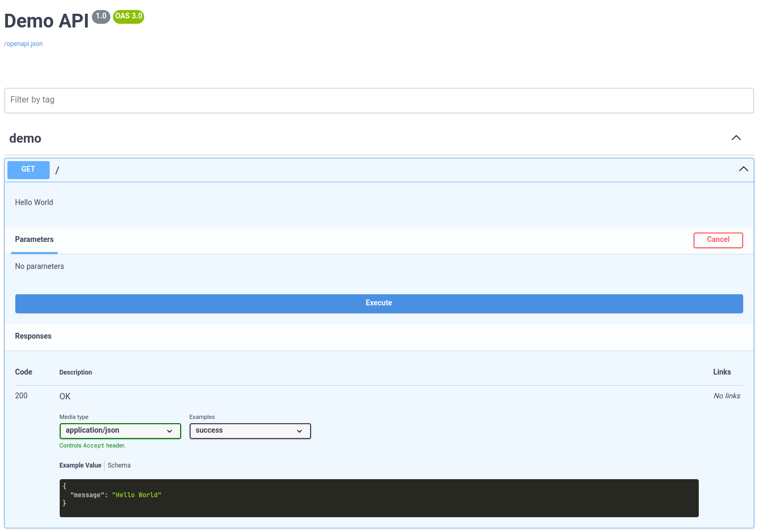Select the Example Value tab
Screen dimensions: 759x532
click(80, 465)
